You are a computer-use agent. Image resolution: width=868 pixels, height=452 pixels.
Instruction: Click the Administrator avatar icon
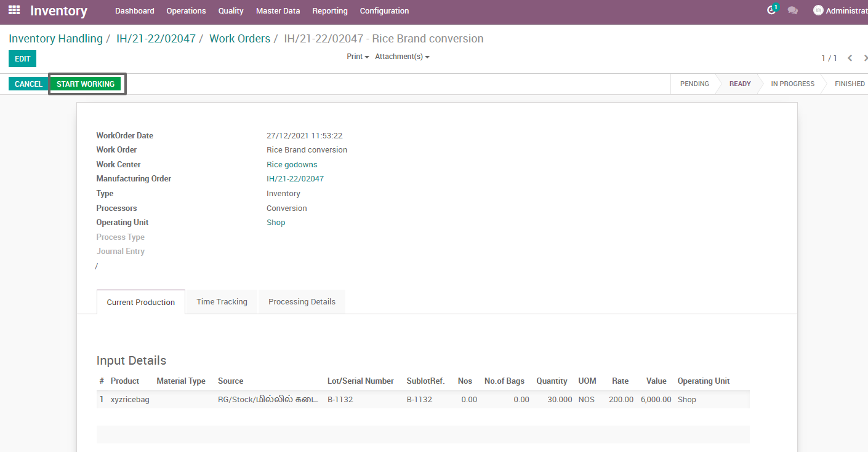click(818, 10)
